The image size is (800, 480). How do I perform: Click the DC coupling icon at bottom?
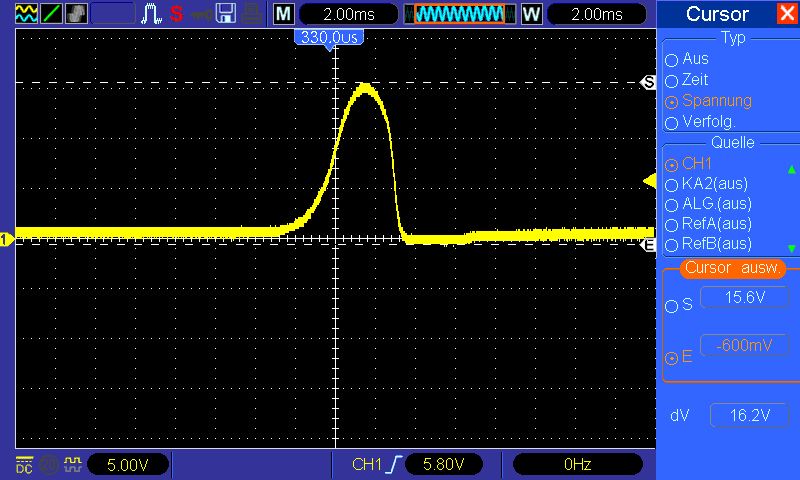[x=24, y=464]
